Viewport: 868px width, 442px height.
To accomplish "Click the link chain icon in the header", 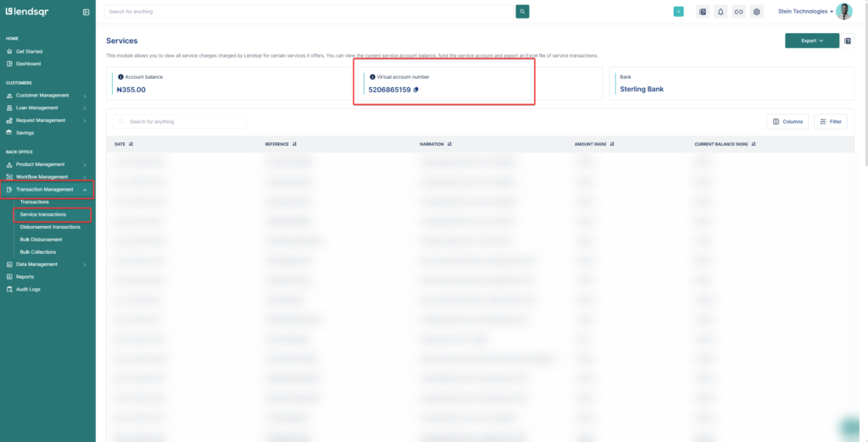I will 738,12.
